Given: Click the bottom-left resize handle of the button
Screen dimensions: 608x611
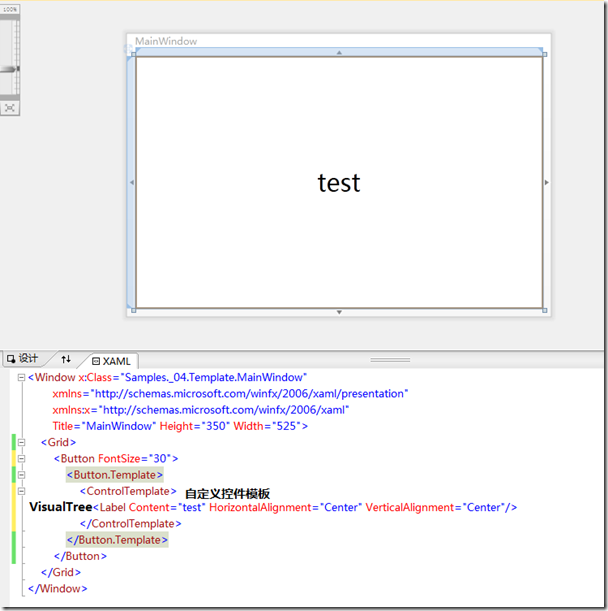Looking at the screenshot, I should coord(134,311).
